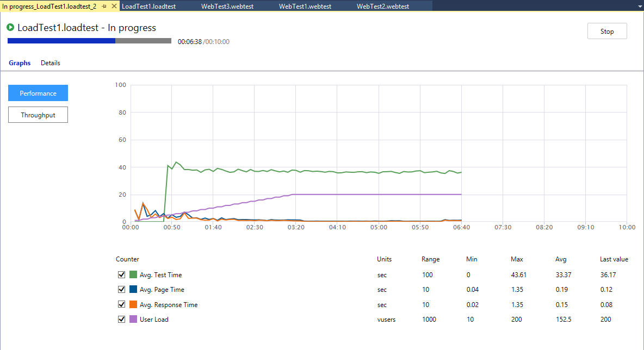This screenshot has width=644, height=350.
Task: Click the load test progress bar
Action: [89, 41]
